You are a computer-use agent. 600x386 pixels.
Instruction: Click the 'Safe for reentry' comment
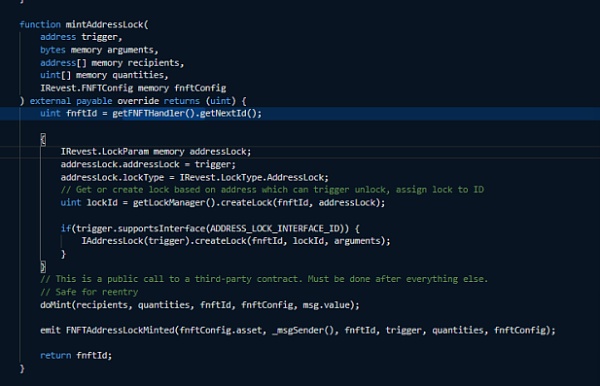pyautogui.click(x=89, y=292)
